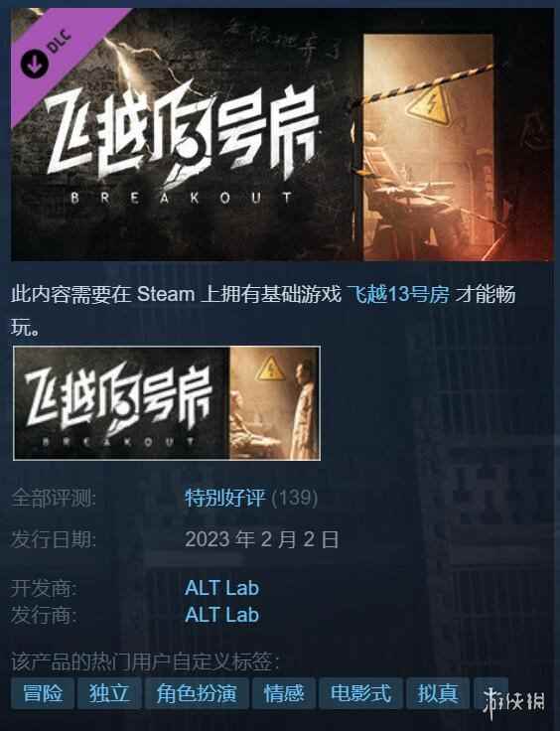560x731 pixels.
Task: Click the BREAKOUT subtitle in header banner
Action: tap(182, 198)
